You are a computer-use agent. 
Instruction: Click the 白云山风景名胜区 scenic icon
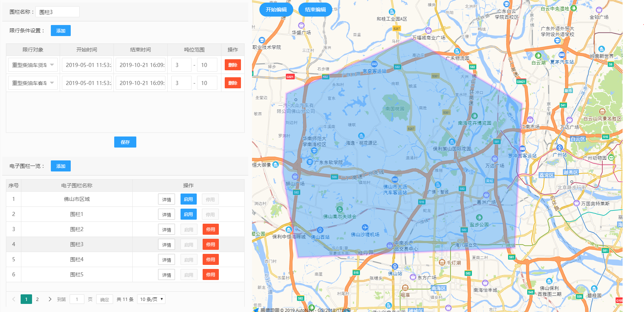(x=602, y=111)
